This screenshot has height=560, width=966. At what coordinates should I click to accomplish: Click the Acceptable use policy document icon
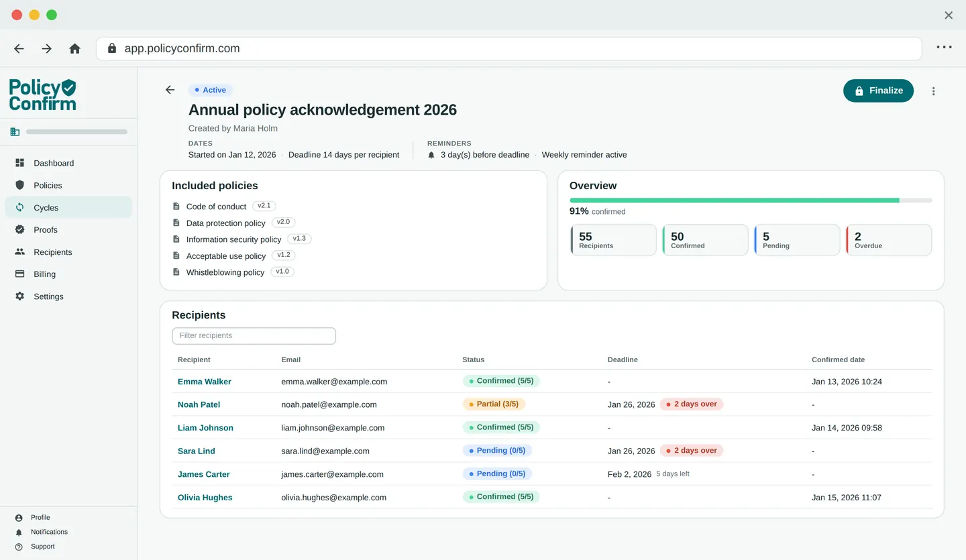pos(176,256)
